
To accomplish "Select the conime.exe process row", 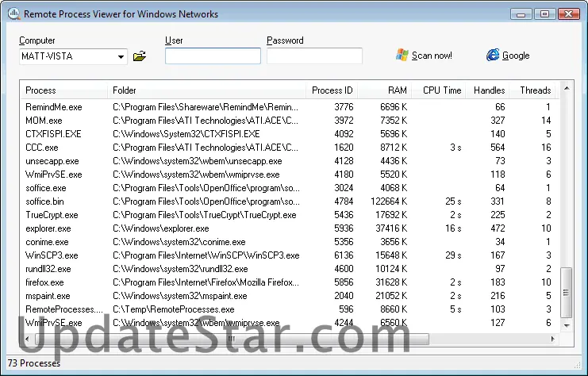I will pyautogui.click(x=290, y=242).
